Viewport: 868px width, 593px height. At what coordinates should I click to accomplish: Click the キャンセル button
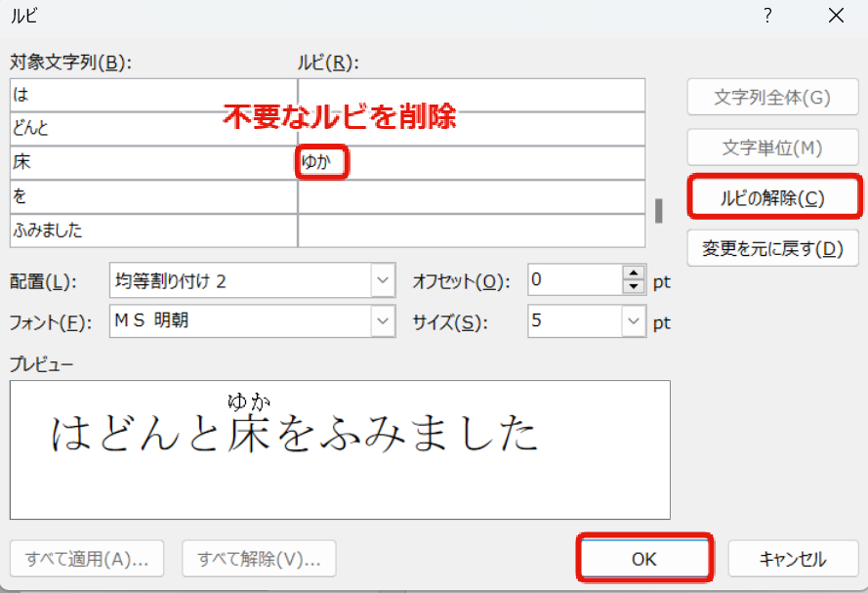point(792,559)
